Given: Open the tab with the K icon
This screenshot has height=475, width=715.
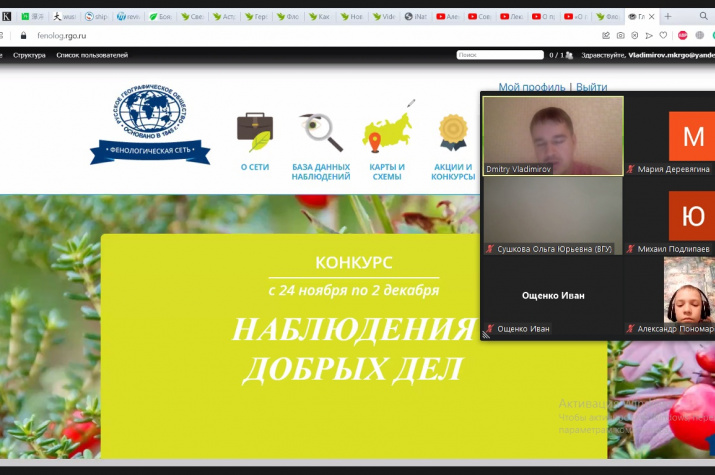Looking at the screenshot, I should click(x=6, y=17).
